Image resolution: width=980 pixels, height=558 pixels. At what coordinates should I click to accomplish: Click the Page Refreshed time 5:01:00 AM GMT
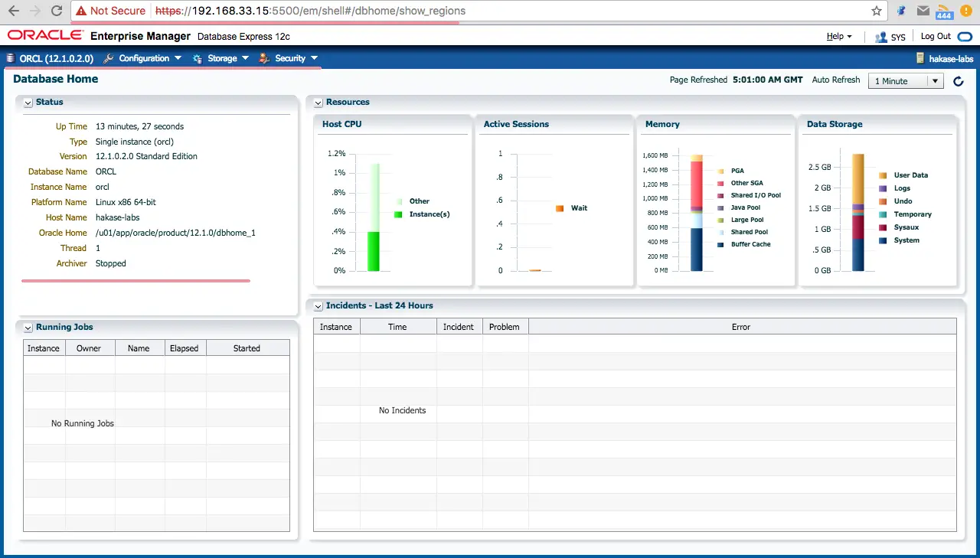[768, 80]
